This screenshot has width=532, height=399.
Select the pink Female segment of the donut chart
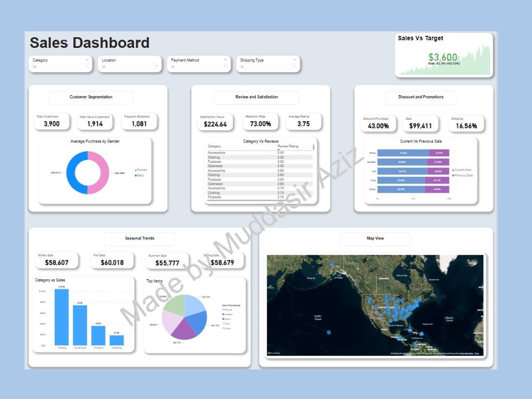click(x=104, y=173)
